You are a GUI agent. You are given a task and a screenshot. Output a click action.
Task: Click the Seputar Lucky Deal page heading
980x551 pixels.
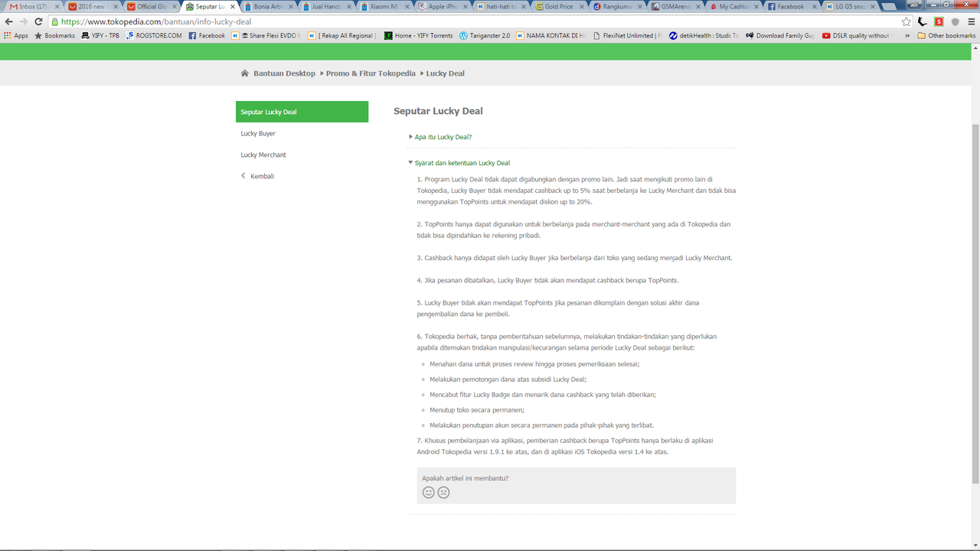click(x=438, y=111)
